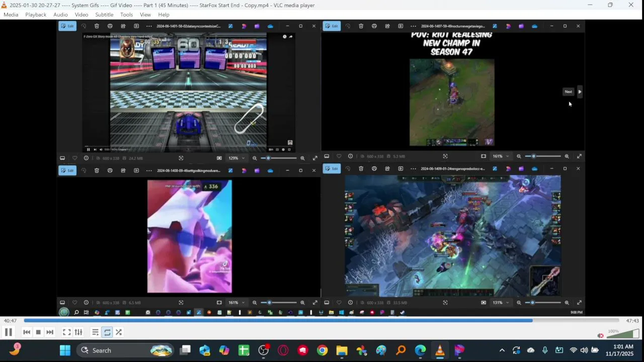This screenshot has width=644, height=362.
Task: Click Edit in the nocturne Photos window
Action: [332, 26]
